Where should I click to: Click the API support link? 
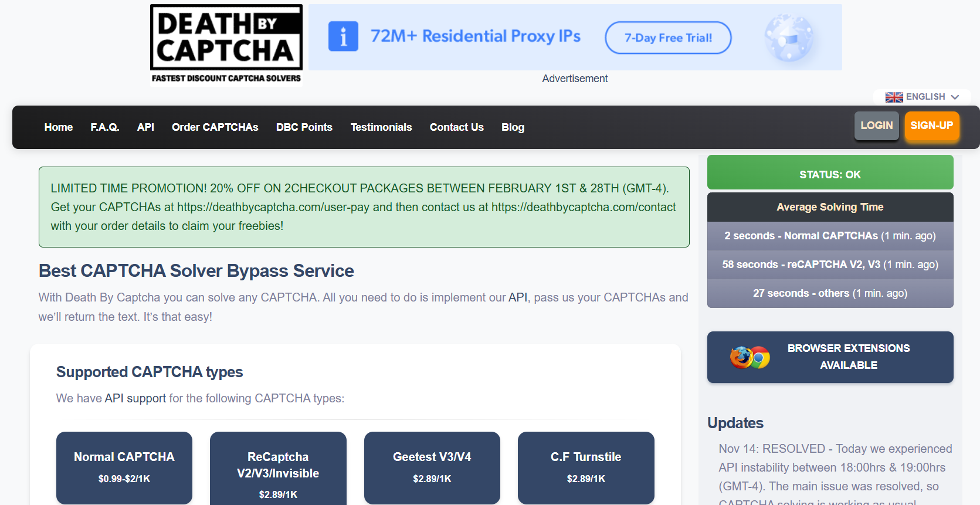tap(135, 398)
